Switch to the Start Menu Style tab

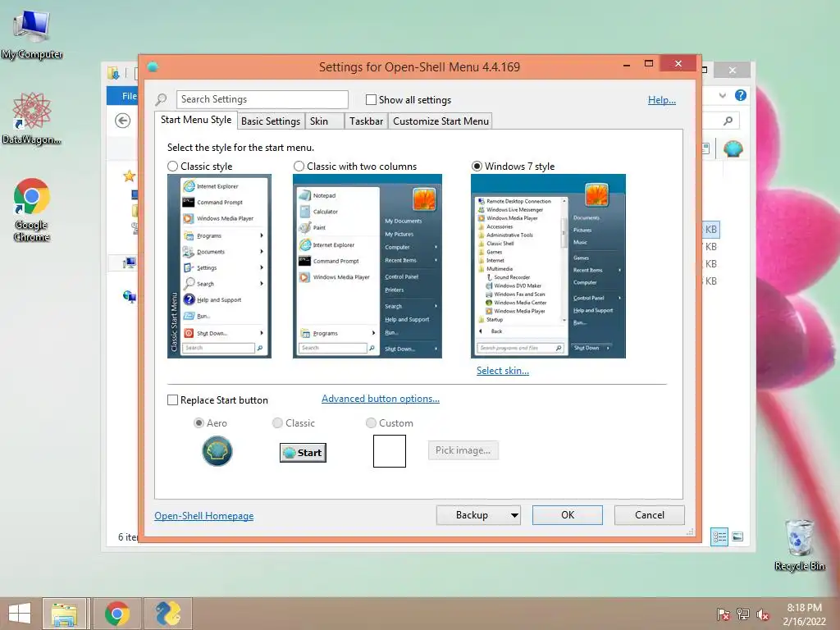[196, 120]
